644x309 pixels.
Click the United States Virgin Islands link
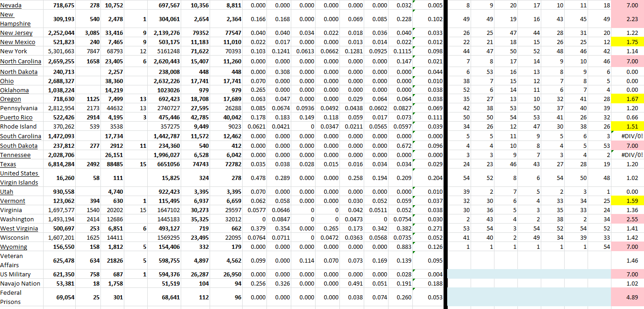19,178
